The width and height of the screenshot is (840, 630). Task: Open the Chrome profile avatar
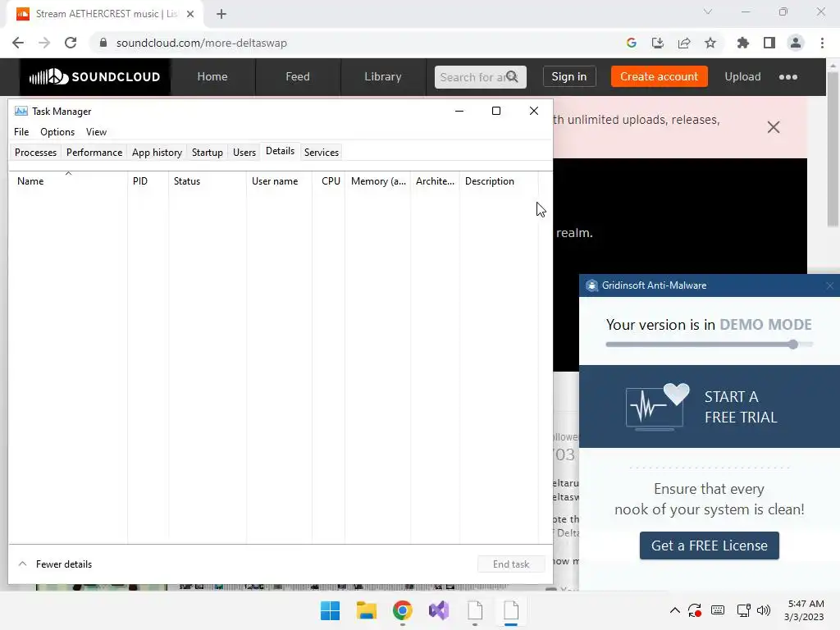[x=796, y=43]
